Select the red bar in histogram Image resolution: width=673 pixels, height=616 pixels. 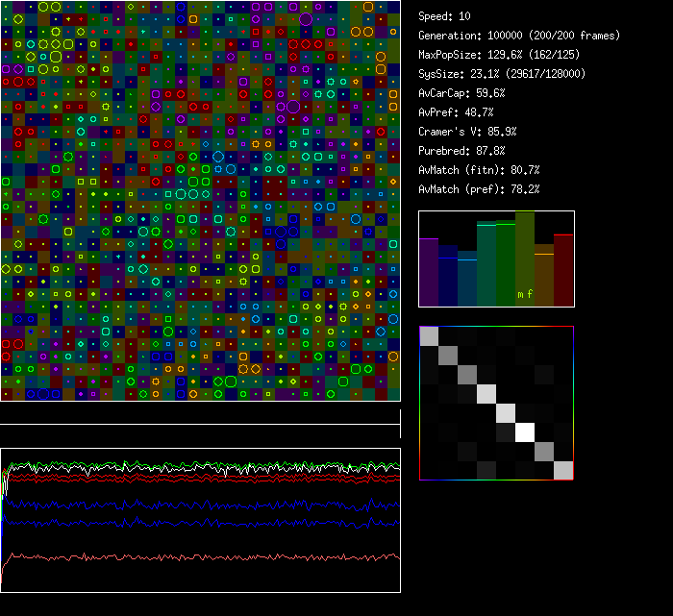point(563,270)
